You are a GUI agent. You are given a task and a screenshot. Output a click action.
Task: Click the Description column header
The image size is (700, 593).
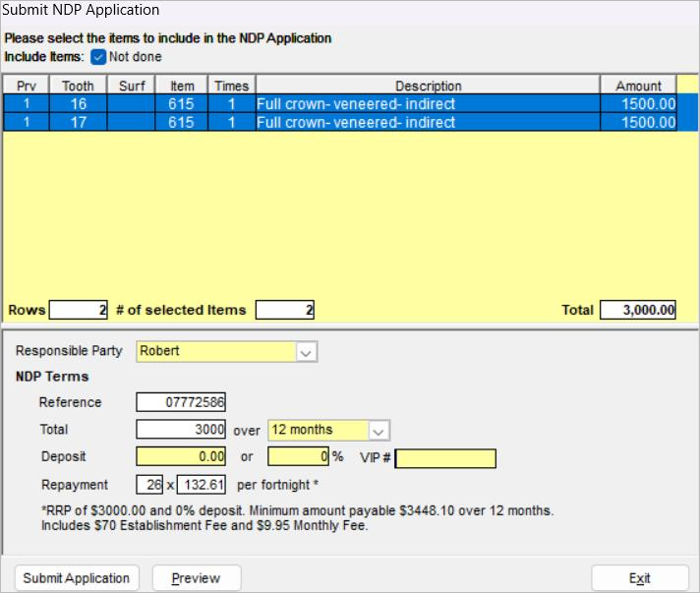428,86
